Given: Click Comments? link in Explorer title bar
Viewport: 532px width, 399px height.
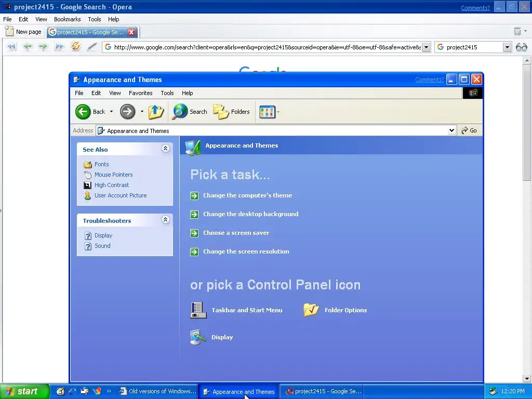Looking at the screenshot, I should 429,79.
